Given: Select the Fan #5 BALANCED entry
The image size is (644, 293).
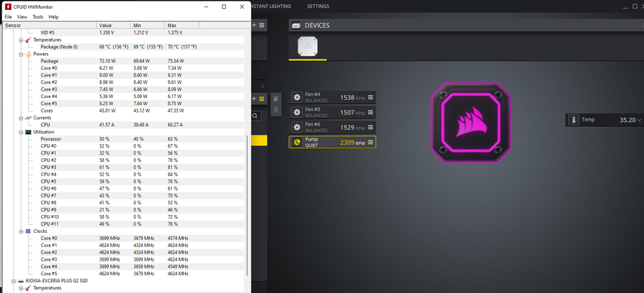Looking at the screenshot, I should pos(333,112).
